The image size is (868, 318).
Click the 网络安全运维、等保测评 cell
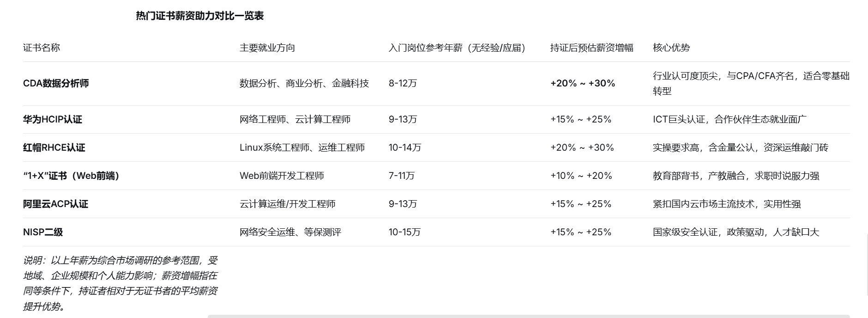click(x=290, y=232)
